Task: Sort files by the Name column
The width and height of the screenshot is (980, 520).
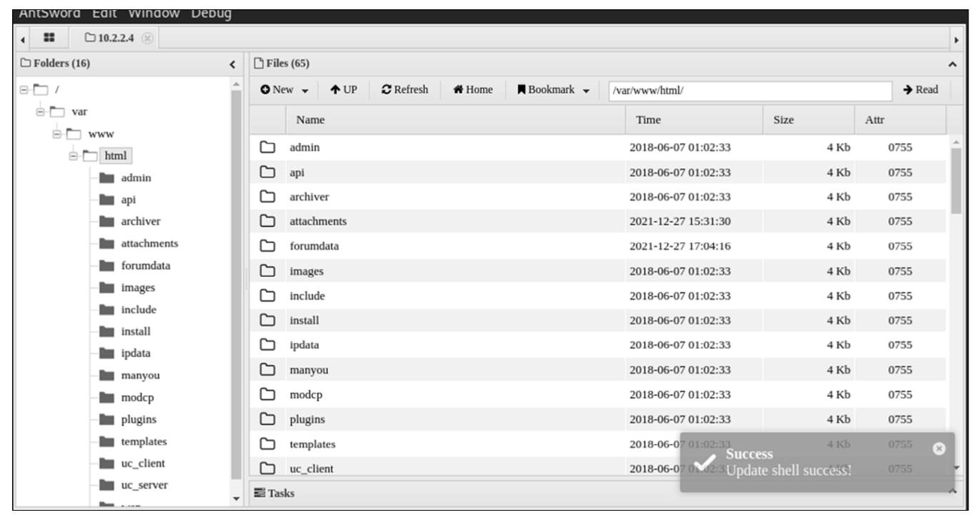Action: pos(455,120)
